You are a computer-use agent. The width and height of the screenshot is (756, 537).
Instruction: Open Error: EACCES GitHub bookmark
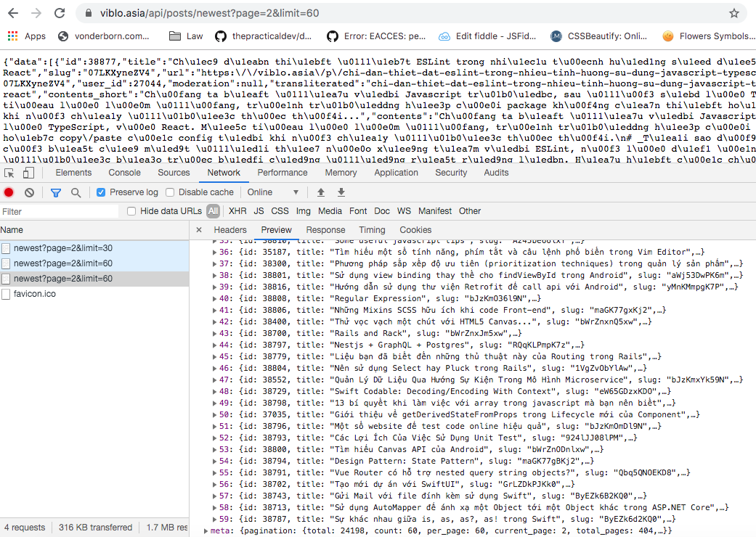[376, 36]
